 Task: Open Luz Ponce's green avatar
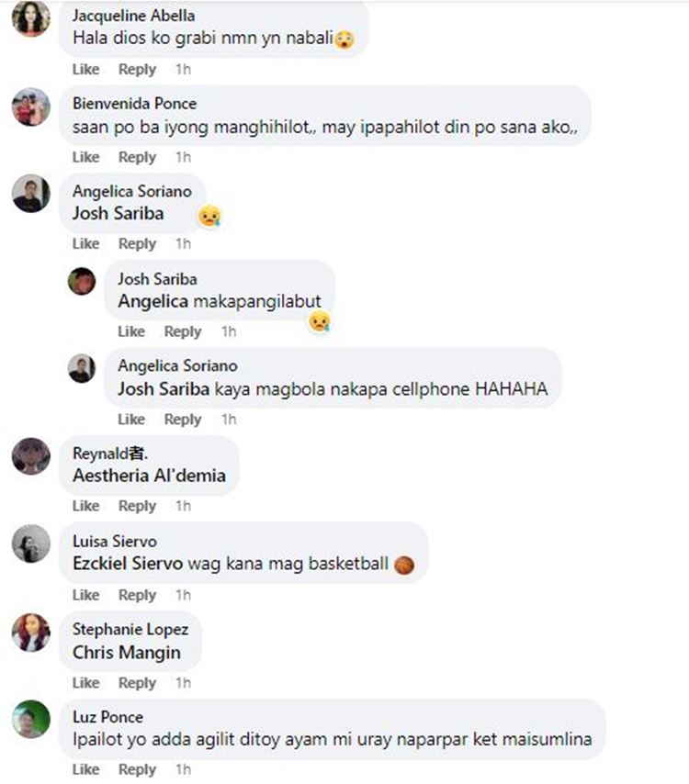pos(31,719)
